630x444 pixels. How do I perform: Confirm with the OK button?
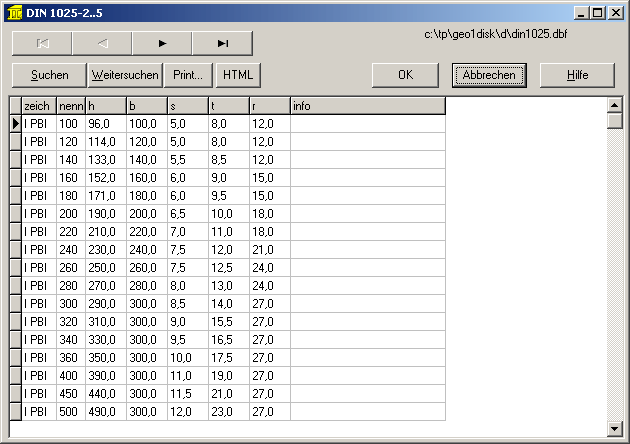pyautogui.click(x=405, y=75)
